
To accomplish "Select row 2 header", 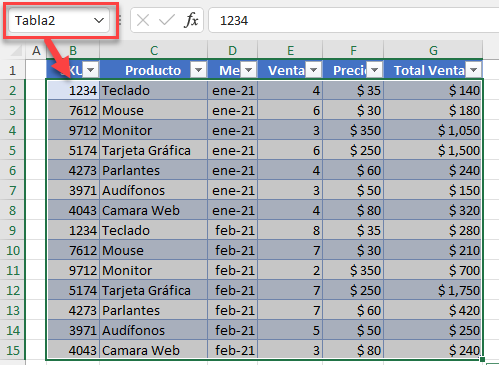I will [13, 90].
